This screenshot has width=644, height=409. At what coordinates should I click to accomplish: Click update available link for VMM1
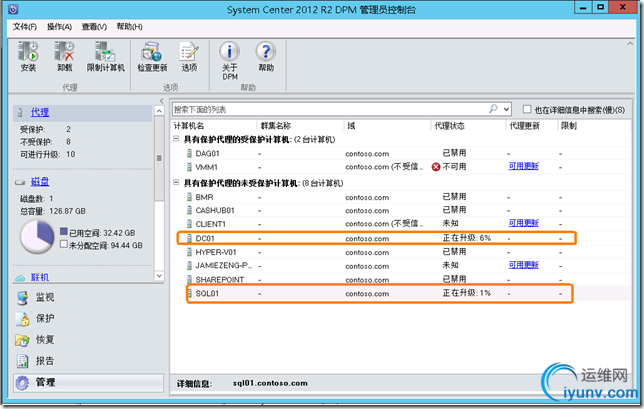(524, 166)
